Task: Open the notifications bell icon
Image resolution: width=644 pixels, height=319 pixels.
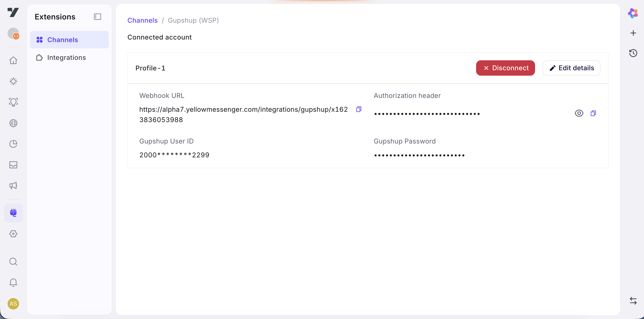Action: [x=13, y=282]
